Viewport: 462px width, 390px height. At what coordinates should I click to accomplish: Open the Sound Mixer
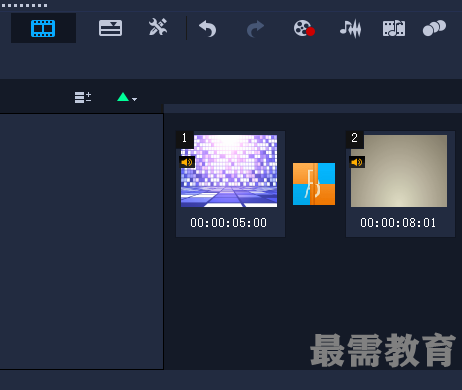351,29
